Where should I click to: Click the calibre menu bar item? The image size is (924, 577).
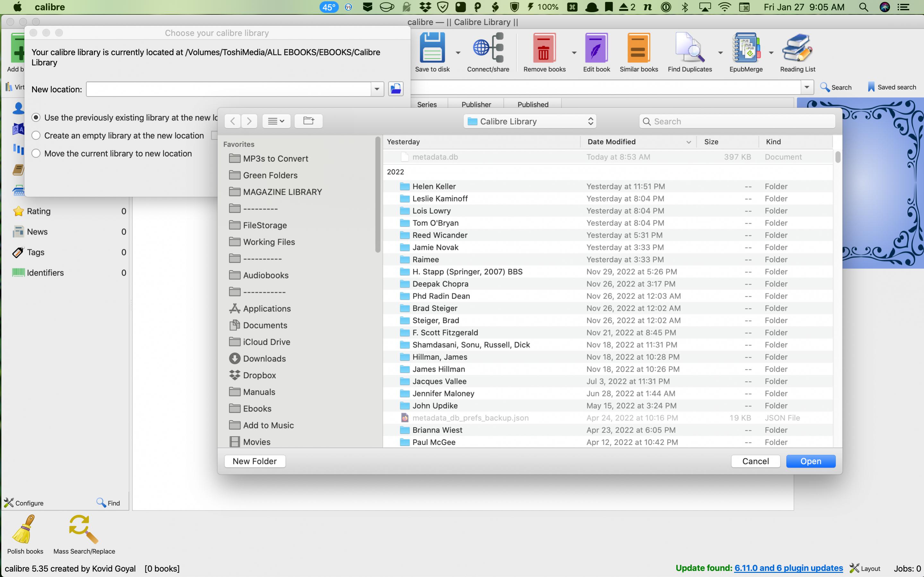tap(50, 7)
